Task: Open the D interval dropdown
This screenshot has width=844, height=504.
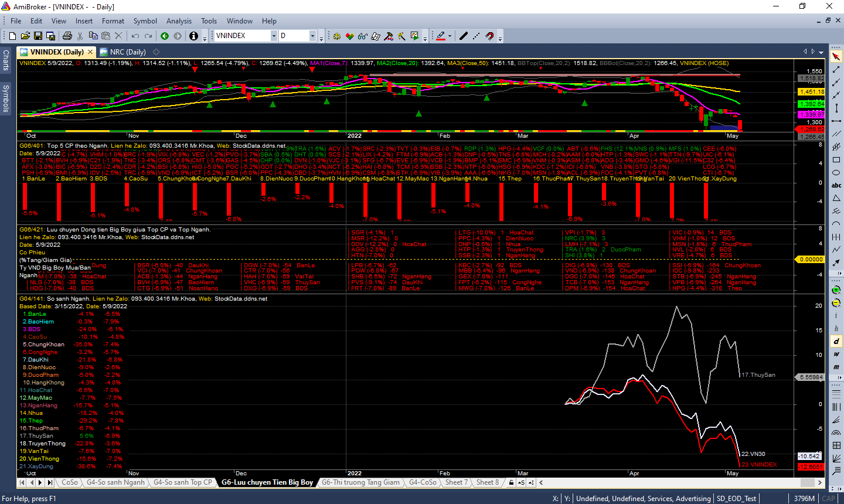Action: tap(312, 36)
